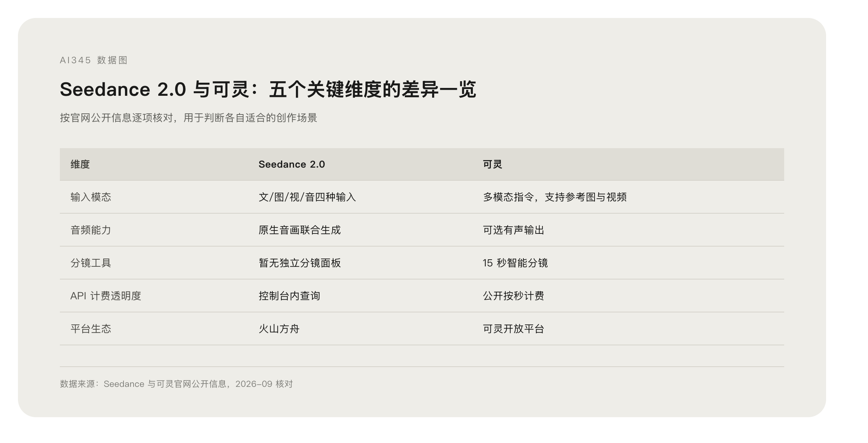Click the cell '原生音画联合生成'
Viewport: 868px width, 443px height.
(x=300, y=230)
